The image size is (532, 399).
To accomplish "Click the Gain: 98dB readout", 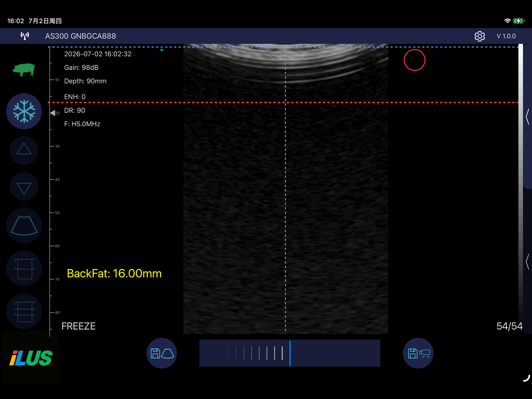I will tap(81, 67).
